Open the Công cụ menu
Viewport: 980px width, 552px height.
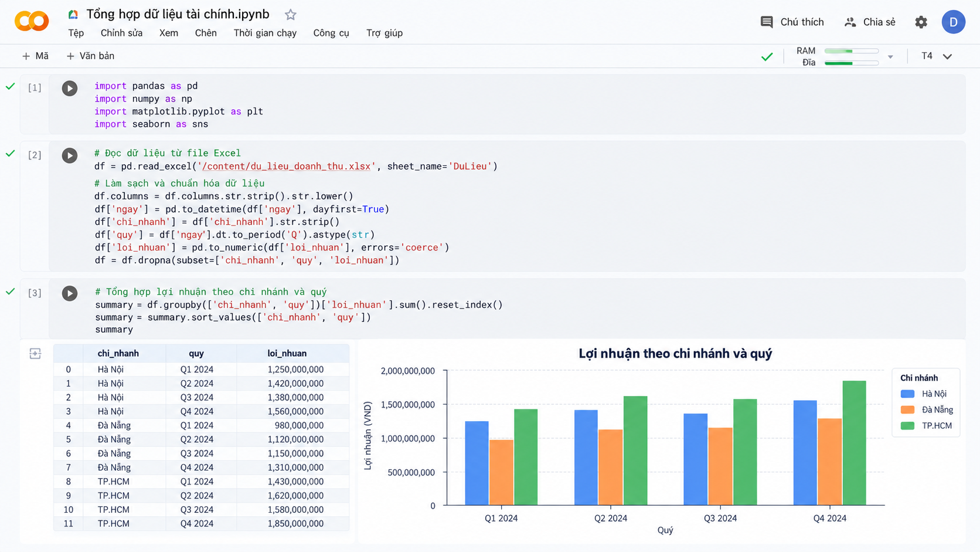(331, 33)
